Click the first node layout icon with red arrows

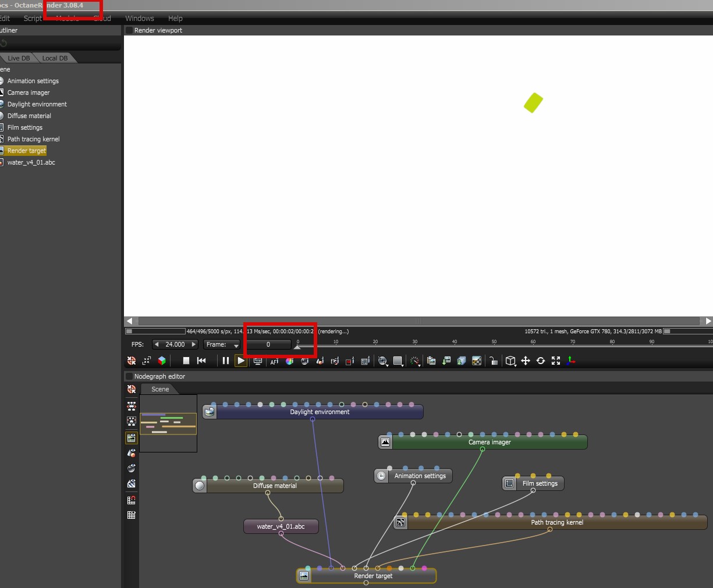[x=132, y=406]
